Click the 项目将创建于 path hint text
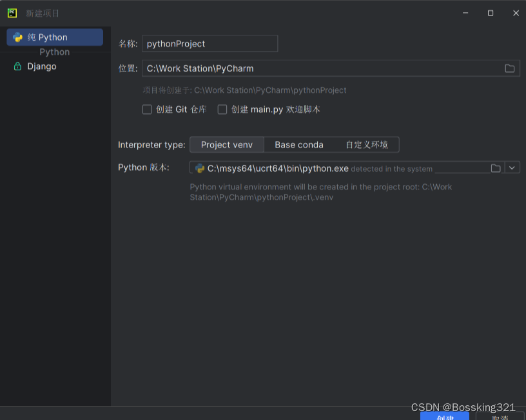 click(x=244, y=90)
